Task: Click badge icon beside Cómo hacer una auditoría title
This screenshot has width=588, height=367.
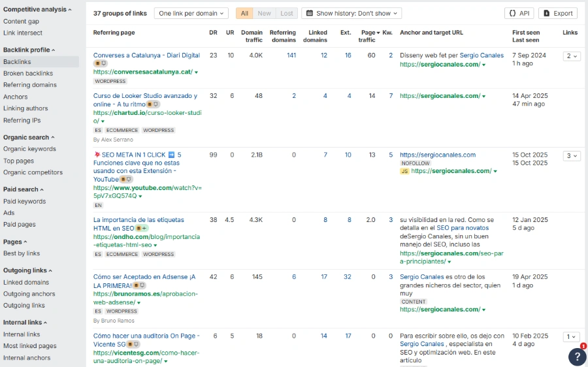Action: click(133, 344)
